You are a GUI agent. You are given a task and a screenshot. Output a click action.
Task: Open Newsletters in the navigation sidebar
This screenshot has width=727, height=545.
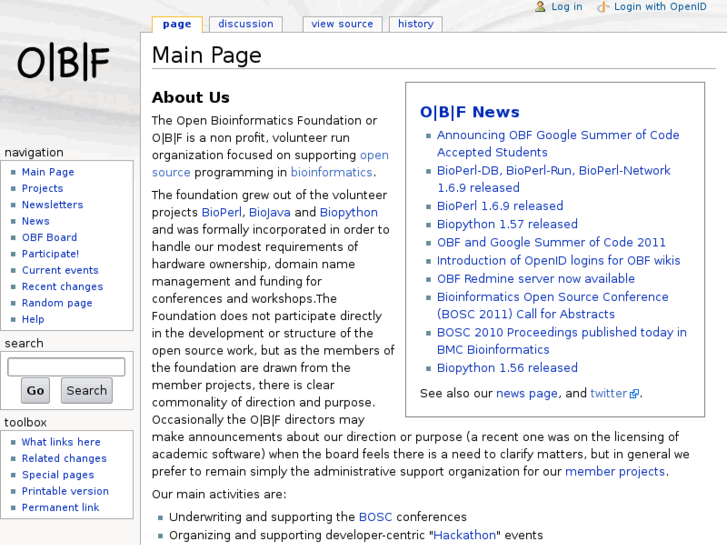tap(52, 205)
